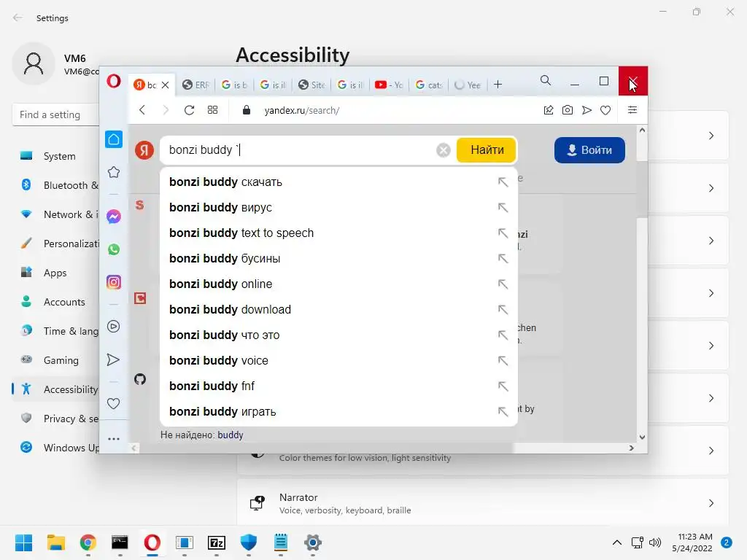The height and width of the screenshot is (560, 747).
Task: Open a new tab with plus button
Action: tap(498, 85)
